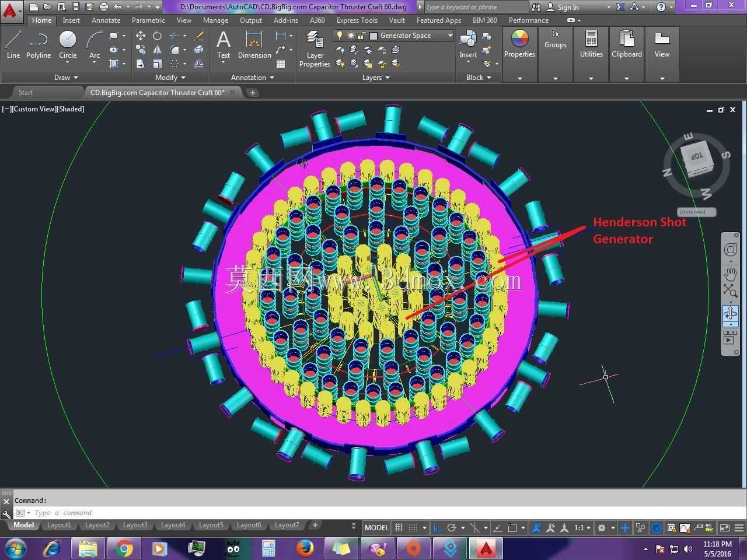Open the annotation scale 1:1 dropdown
Screen dimensions: 747x560
[x=582, y=528]
